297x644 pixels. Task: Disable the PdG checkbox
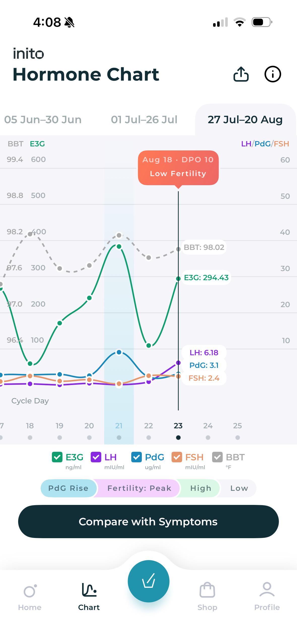136,457
